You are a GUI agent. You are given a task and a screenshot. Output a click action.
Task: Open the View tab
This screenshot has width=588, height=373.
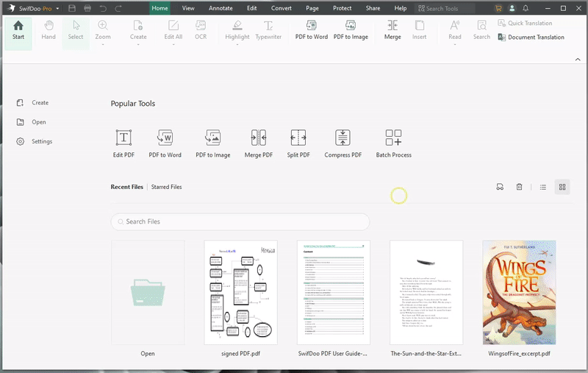(188, 8)
